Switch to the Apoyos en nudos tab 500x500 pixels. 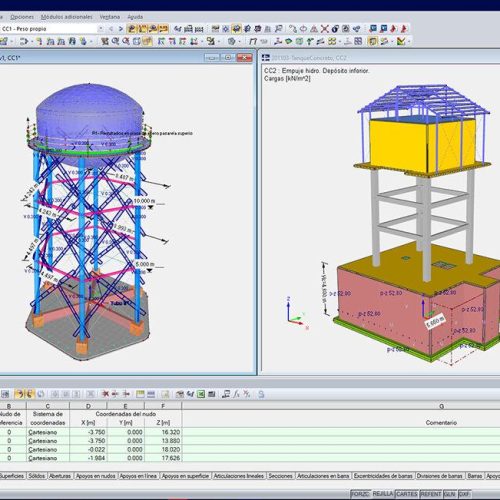[96, 476]
